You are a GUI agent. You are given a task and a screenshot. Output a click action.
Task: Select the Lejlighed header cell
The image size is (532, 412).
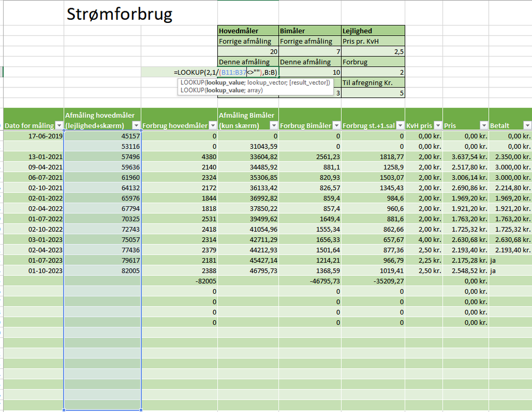click(x=373, y=30)
